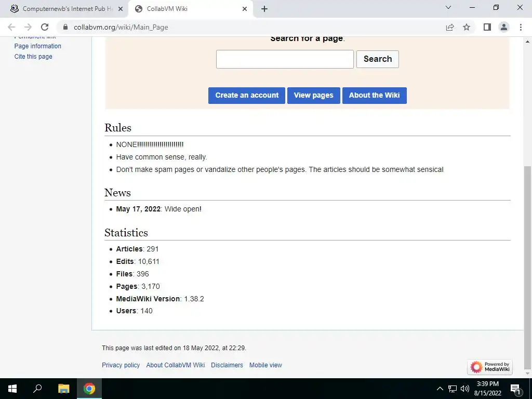Open a new tab with plus button
This screenshot has width=532, height=399.
(264, 9)
